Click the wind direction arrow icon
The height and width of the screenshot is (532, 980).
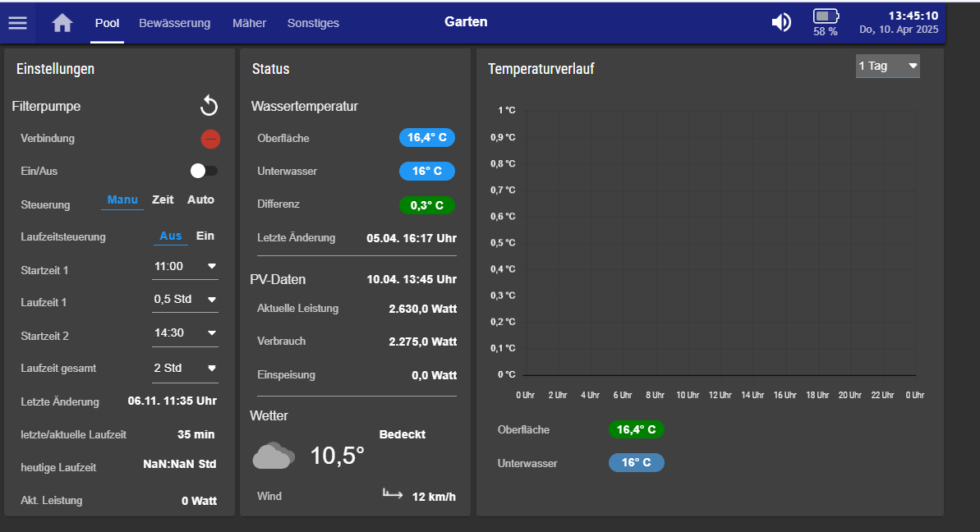[x=393, y=494]
